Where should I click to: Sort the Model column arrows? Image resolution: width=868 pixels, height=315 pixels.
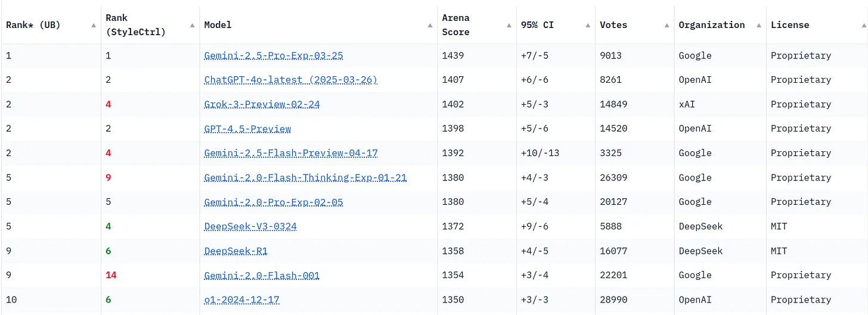click(x=430, y=25)
